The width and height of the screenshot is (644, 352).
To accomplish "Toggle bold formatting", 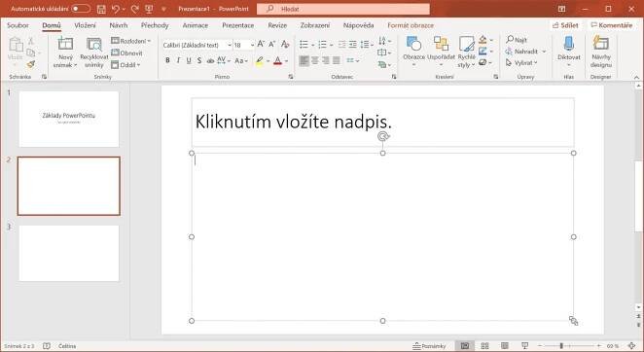I will click(x=167, y=61).
